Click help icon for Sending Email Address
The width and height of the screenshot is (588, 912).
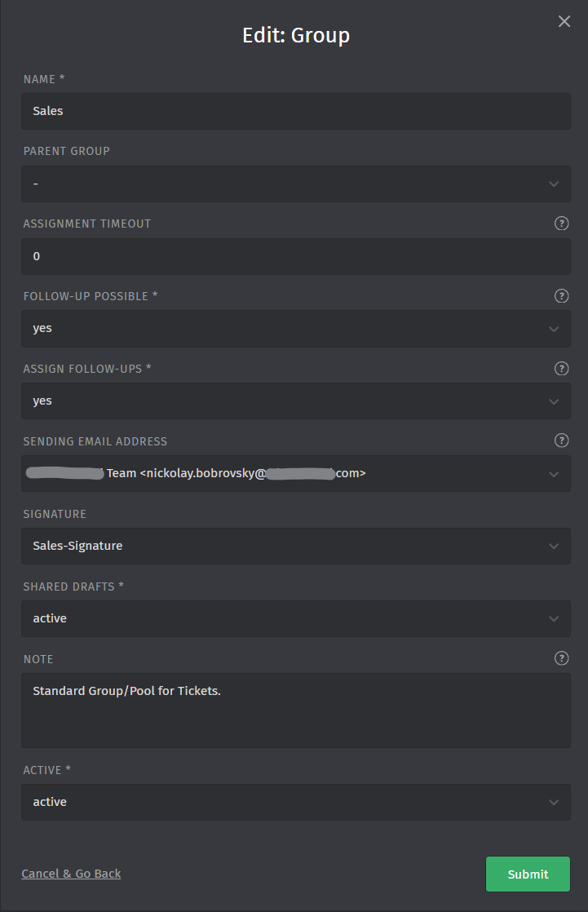[x=561, y=441]
